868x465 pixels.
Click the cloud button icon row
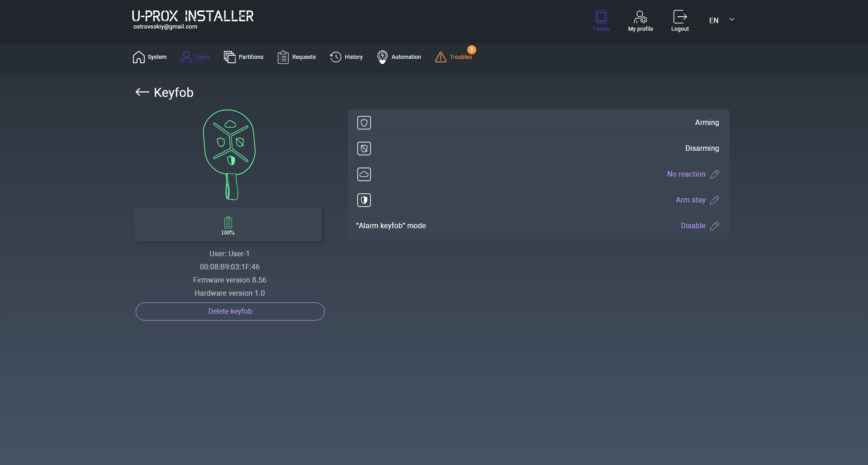click(364, 174)
